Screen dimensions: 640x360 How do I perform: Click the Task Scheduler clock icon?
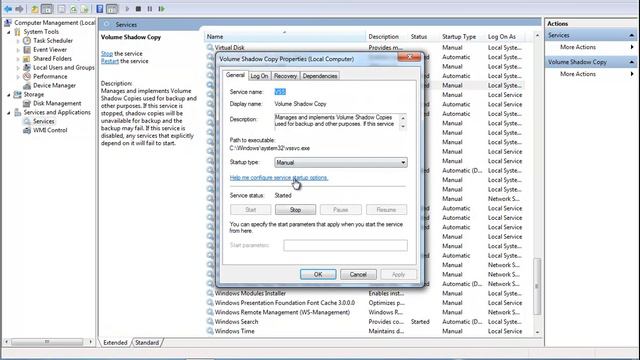click(x=27, y=40)
